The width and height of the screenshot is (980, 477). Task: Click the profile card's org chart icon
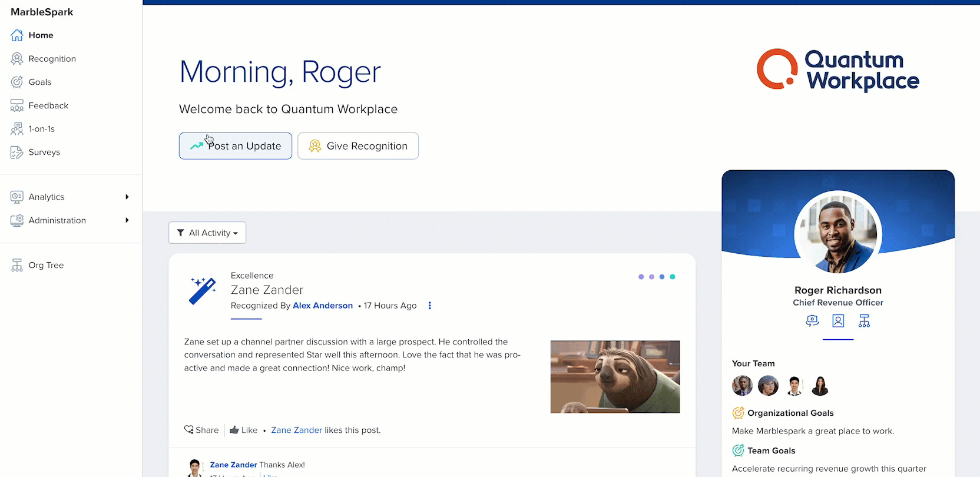(864, 321)
